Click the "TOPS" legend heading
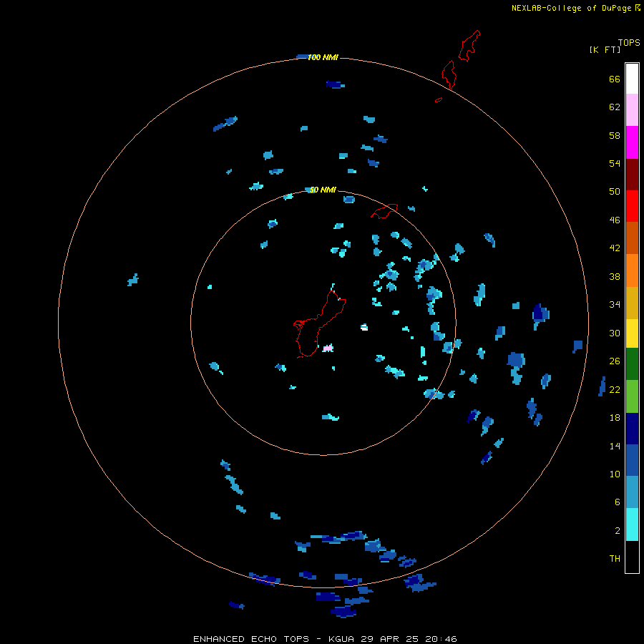 pos(629,43)
